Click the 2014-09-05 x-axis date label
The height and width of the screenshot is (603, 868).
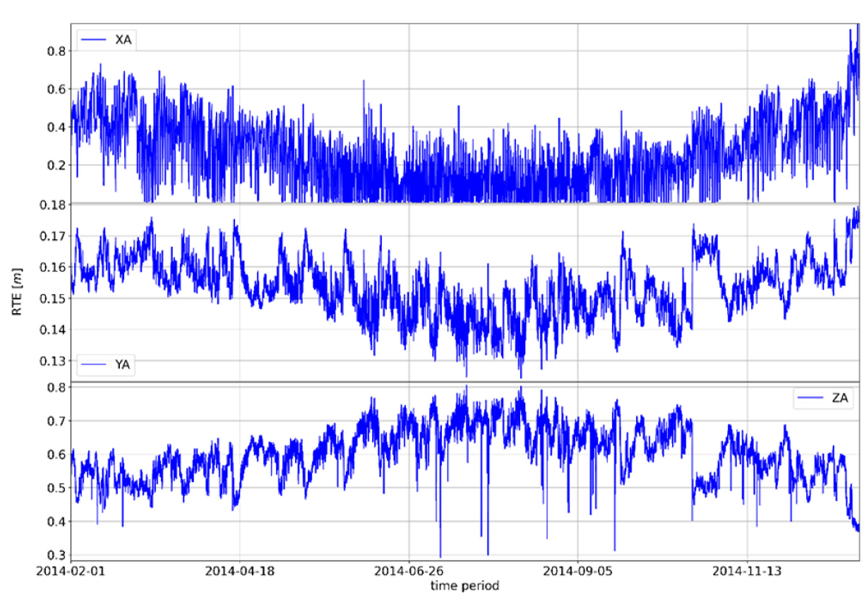tap(577, 571)
